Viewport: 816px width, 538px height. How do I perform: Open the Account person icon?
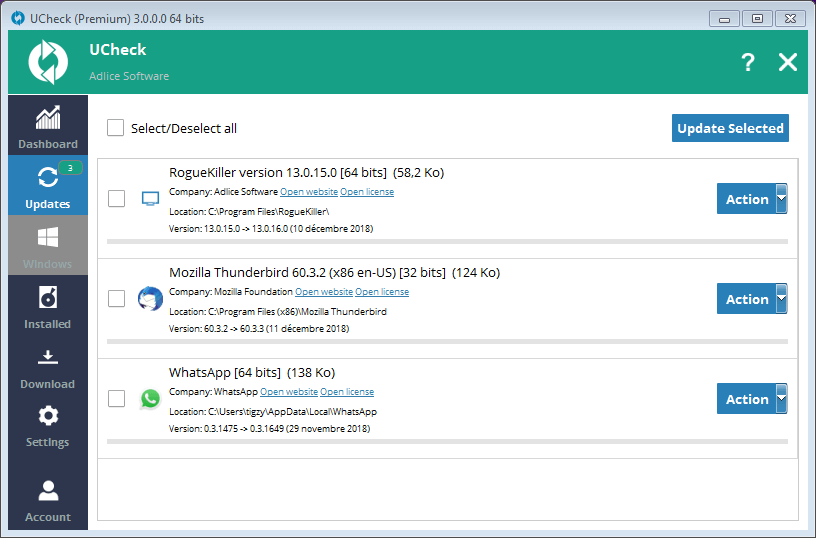(x=47, y=490)
